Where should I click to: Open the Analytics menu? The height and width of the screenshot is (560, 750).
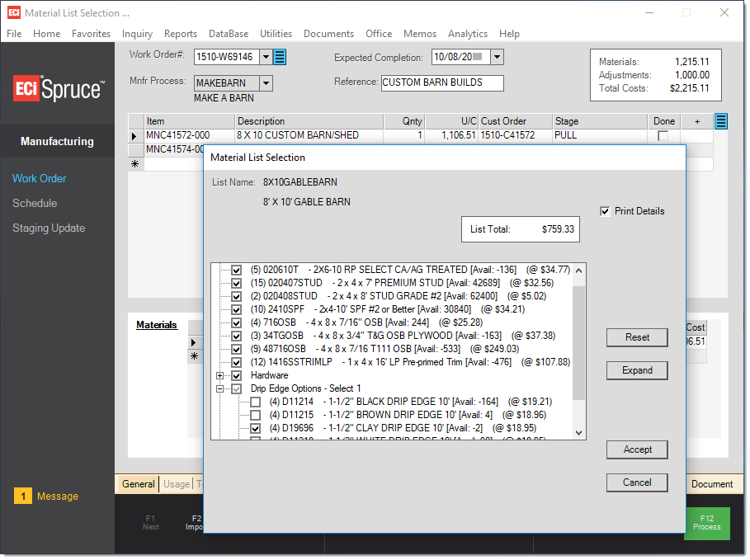(x=467, y=34)
